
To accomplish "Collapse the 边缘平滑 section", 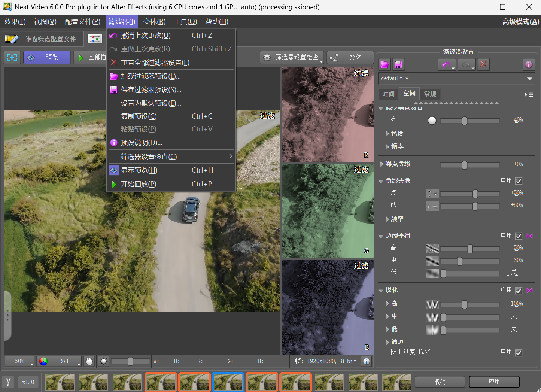I will click(381, 236).
